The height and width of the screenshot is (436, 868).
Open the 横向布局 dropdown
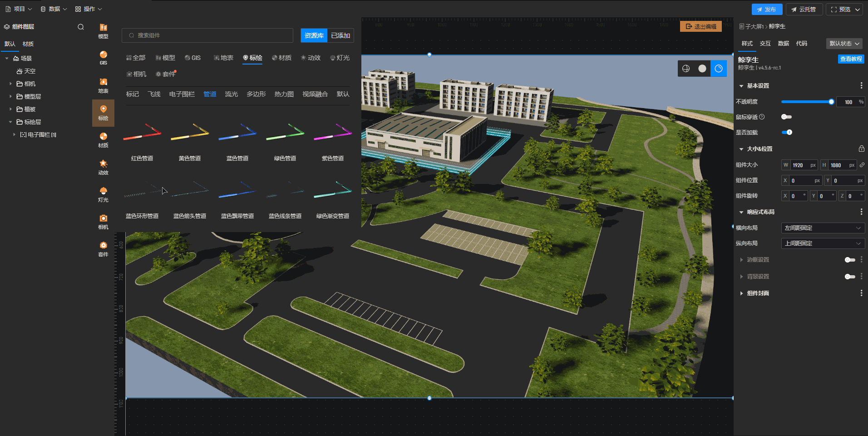(822, 228)
